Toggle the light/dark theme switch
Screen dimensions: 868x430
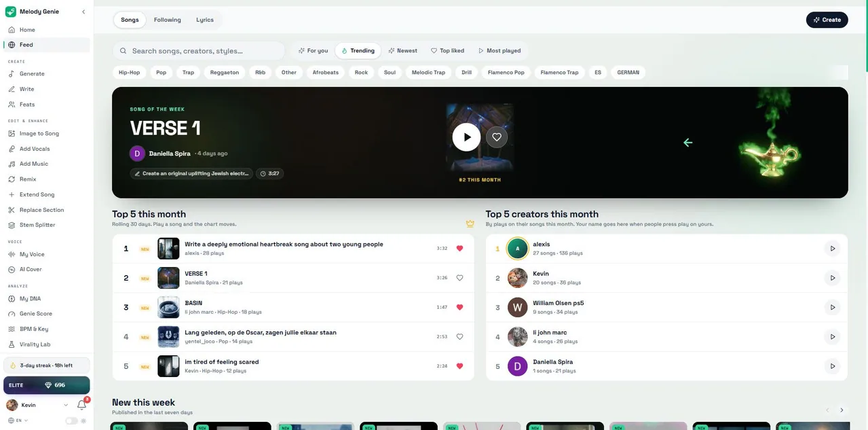pos(71,421)
